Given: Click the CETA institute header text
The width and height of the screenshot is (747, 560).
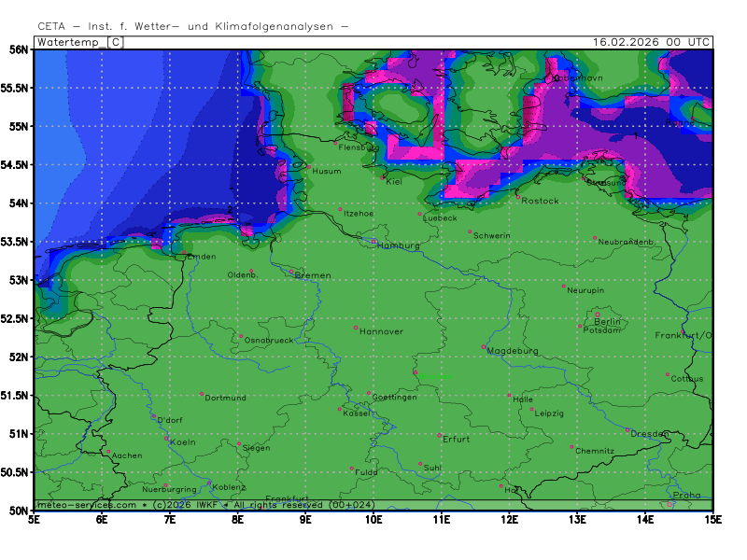Looking at the screenshot, I should tap(193, 26).
